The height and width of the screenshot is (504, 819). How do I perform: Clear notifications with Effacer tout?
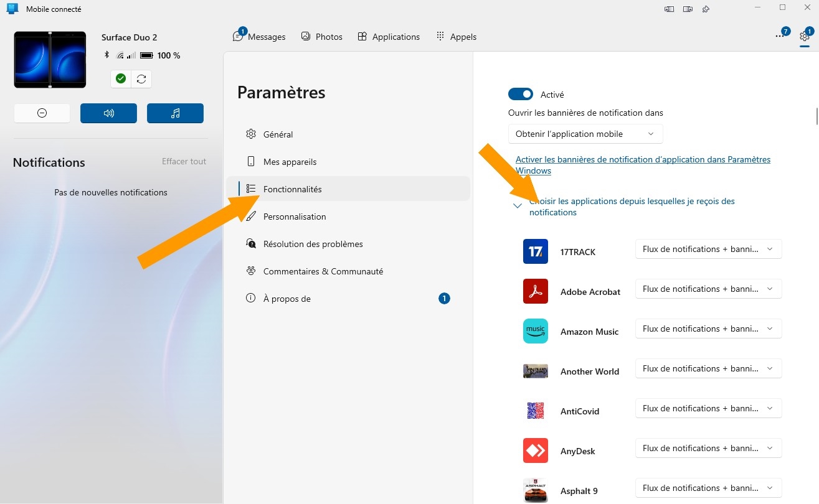tap(184, 161)
